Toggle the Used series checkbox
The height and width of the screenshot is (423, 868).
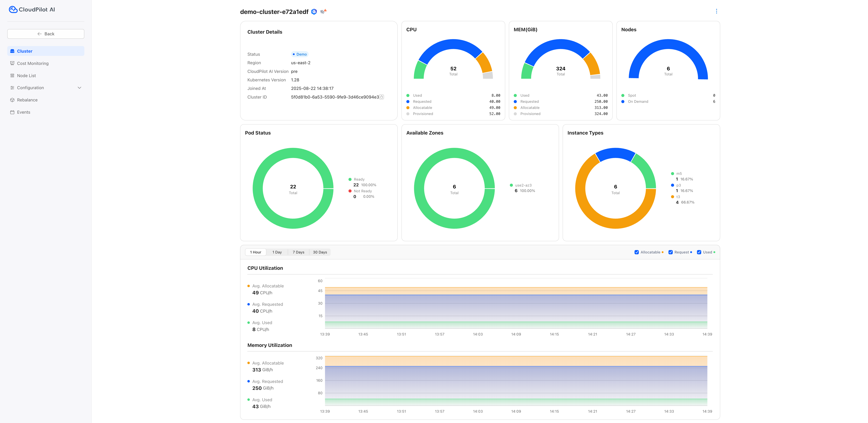tap(699, 252)
